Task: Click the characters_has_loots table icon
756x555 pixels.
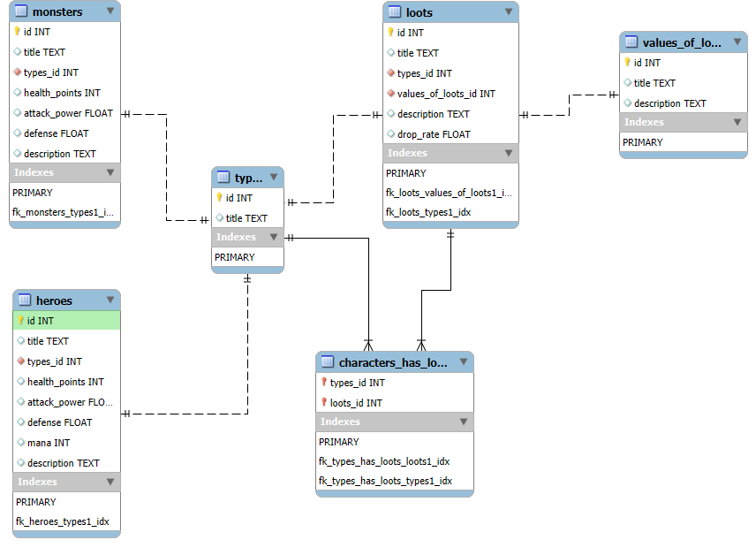Action: coord(328,362)
